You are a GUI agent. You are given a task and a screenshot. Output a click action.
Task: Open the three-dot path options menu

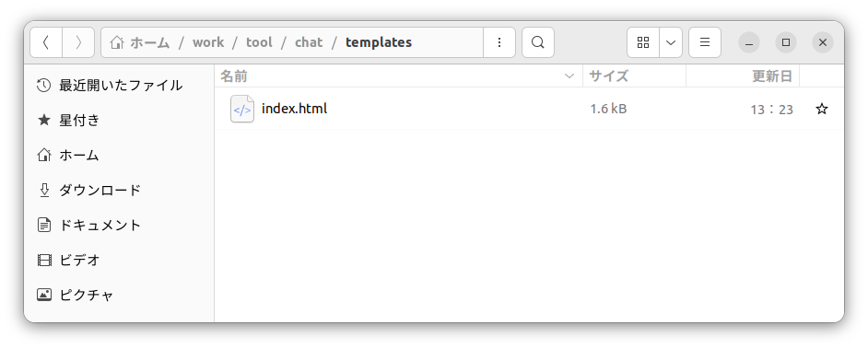[x=499, y=42]
